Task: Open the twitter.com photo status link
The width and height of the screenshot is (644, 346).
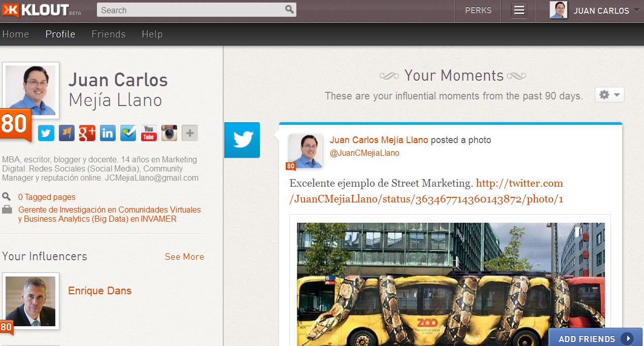Action: (426, 191)
